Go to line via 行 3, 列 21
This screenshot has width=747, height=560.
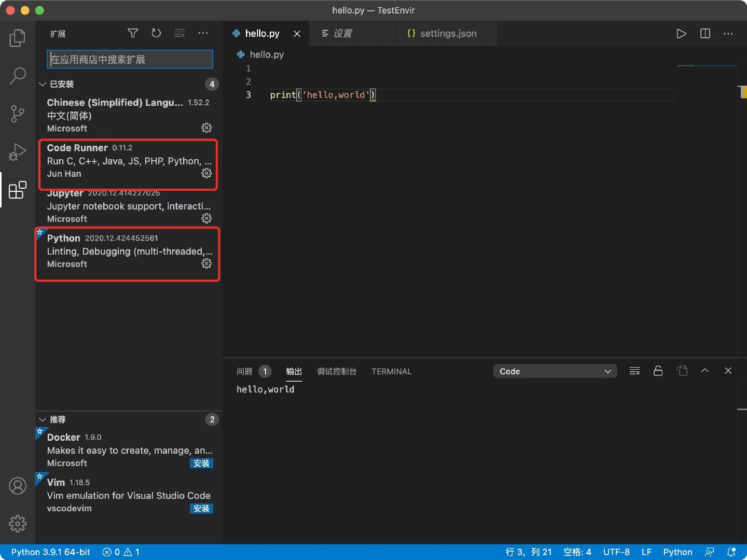click(529, 552)
